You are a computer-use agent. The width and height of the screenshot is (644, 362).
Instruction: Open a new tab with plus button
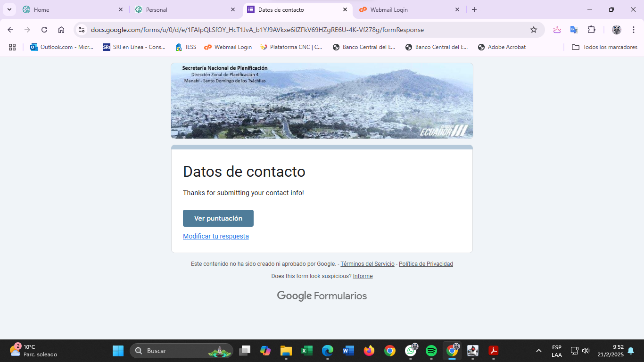click(x=474, y=9)
